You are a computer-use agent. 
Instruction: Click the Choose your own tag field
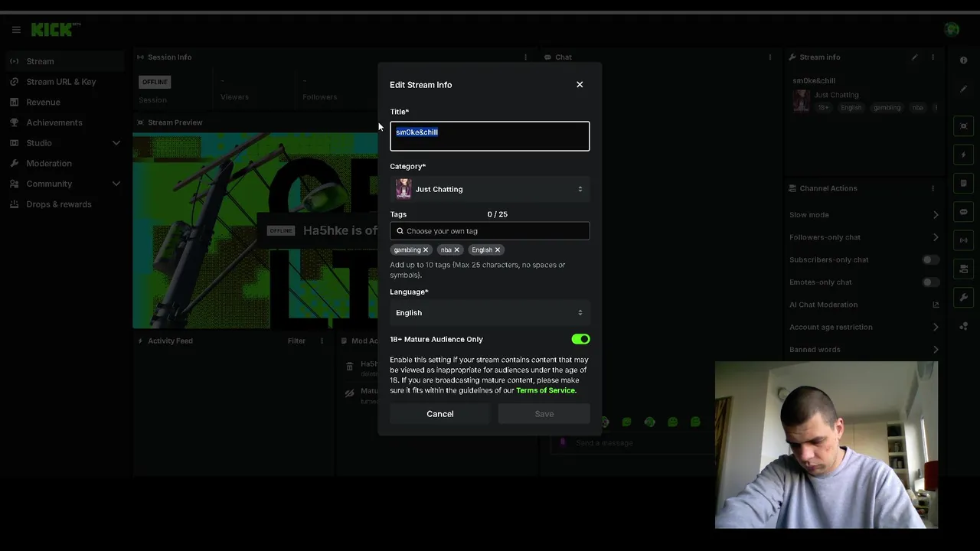pos(490,231)
